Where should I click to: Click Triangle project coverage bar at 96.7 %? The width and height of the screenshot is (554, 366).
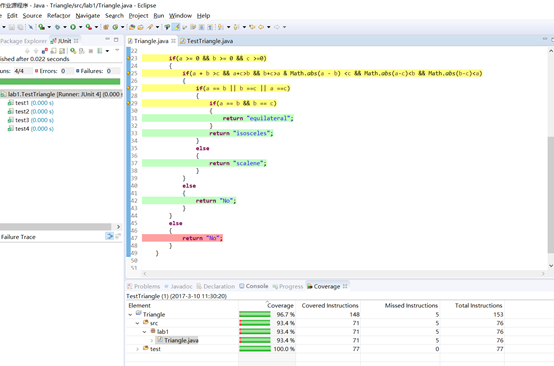click(255, 314)
